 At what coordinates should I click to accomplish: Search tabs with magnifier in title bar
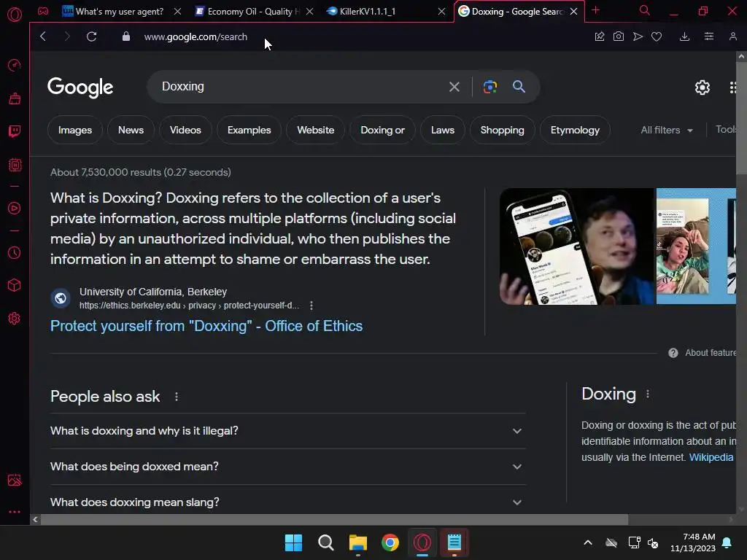coord(645,10)
